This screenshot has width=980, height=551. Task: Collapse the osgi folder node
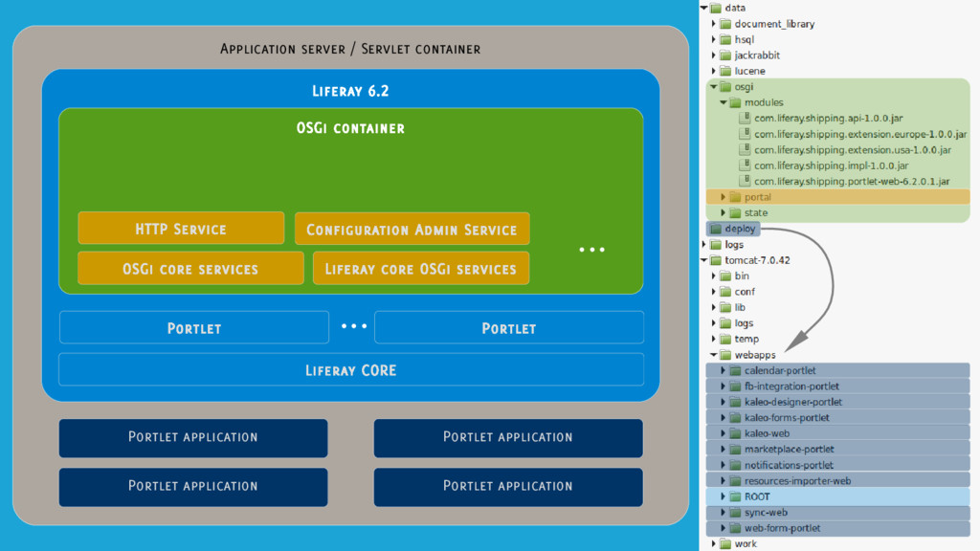click(x=714, y=87)
